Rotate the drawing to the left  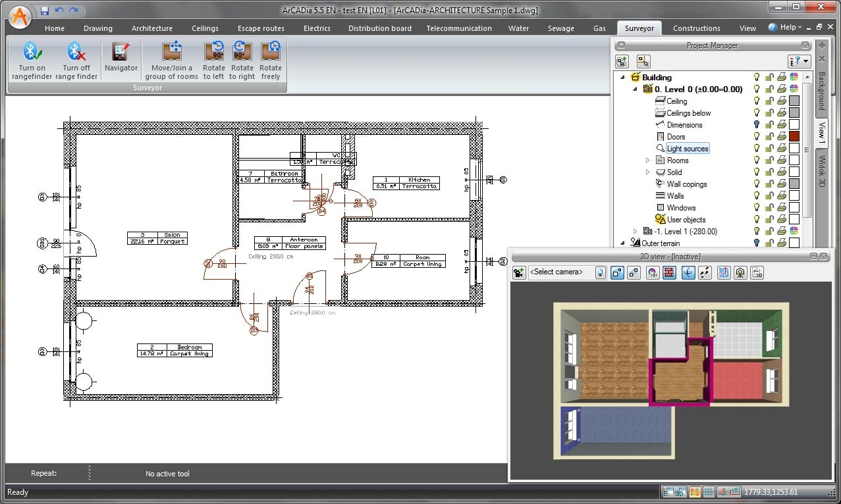213,61
